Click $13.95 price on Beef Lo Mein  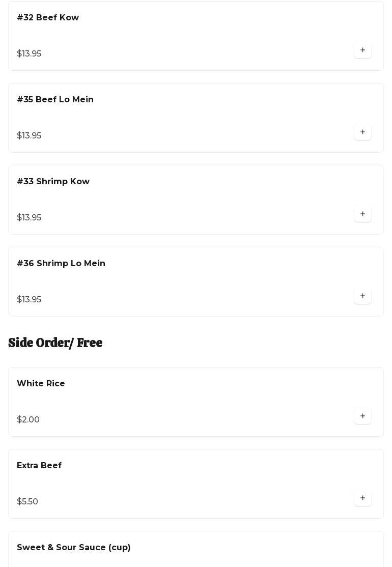(29, 136)
